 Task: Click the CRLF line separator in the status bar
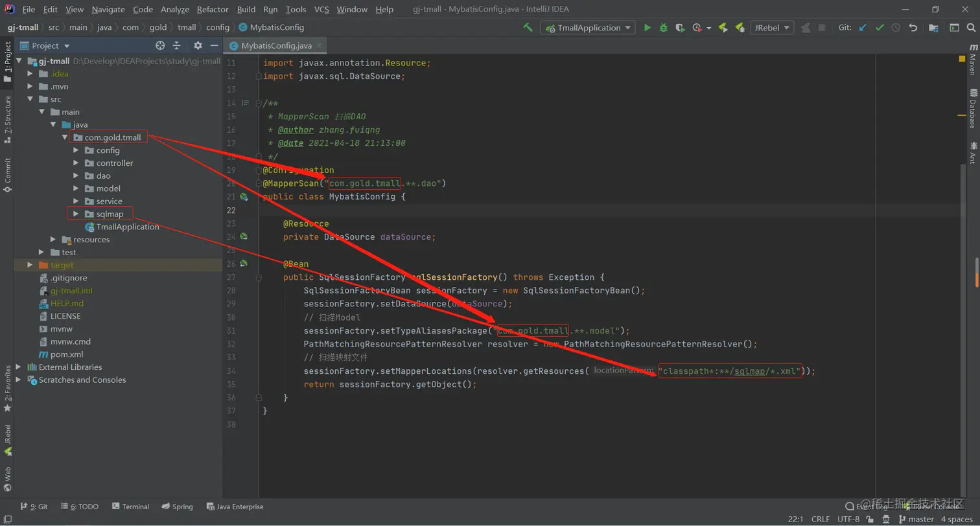tap(820, 520)
